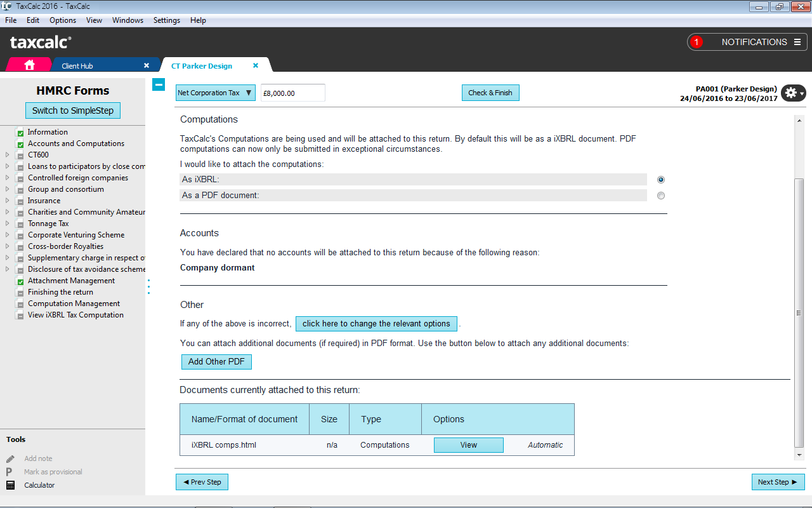Open the Net Corporation Tax dropdown

coord(216,93)
